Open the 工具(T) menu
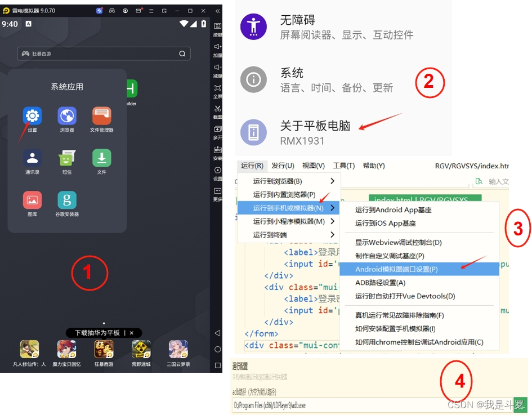Screen dimensions: 532x415 click(344, 166)
